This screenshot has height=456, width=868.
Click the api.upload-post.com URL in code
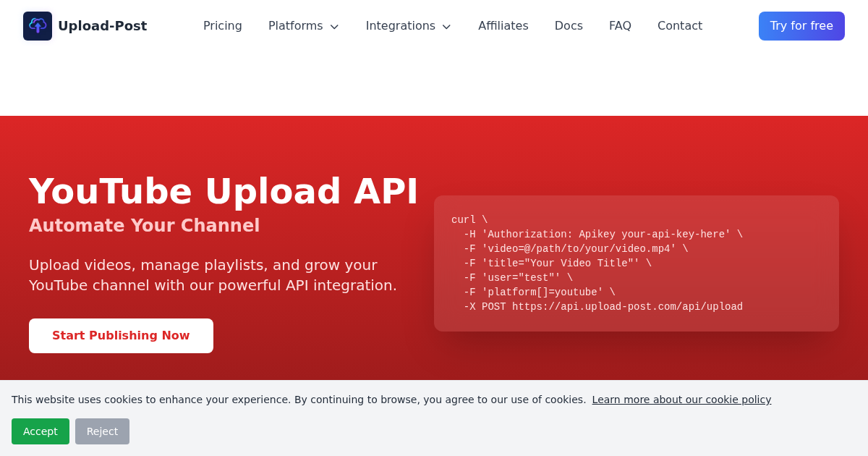coord(627,306)
